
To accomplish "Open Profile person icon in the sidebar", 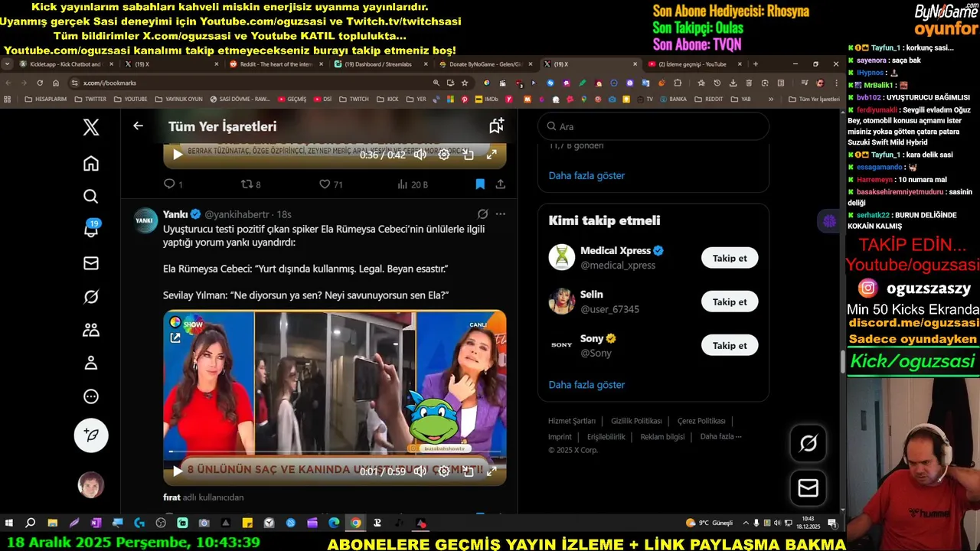I will click(90, 364).
